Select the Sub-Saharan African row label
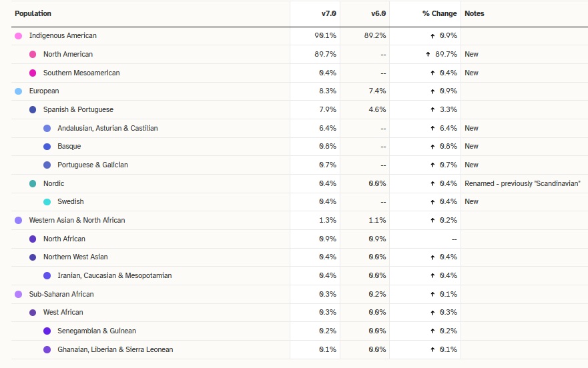588x368 pixels. (61, 294)
